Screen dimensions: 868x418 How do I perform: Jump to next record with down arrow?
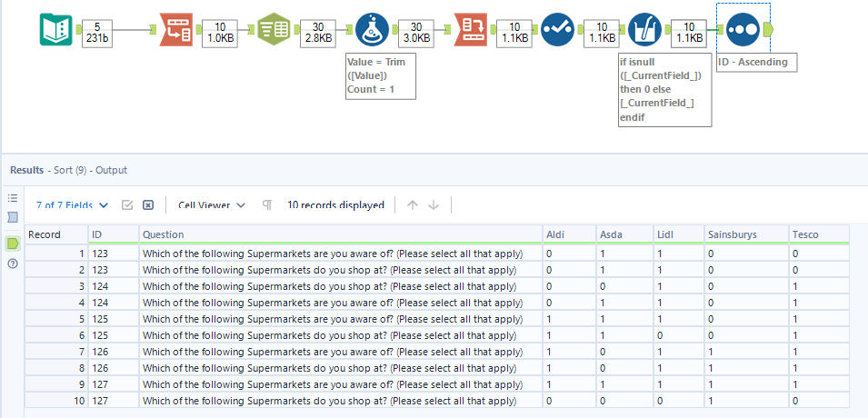pos(434,205)
